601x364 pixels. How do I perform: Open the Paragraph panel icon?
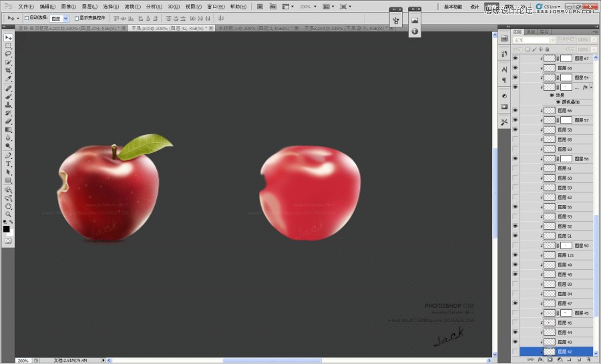(x=504, y=79)
